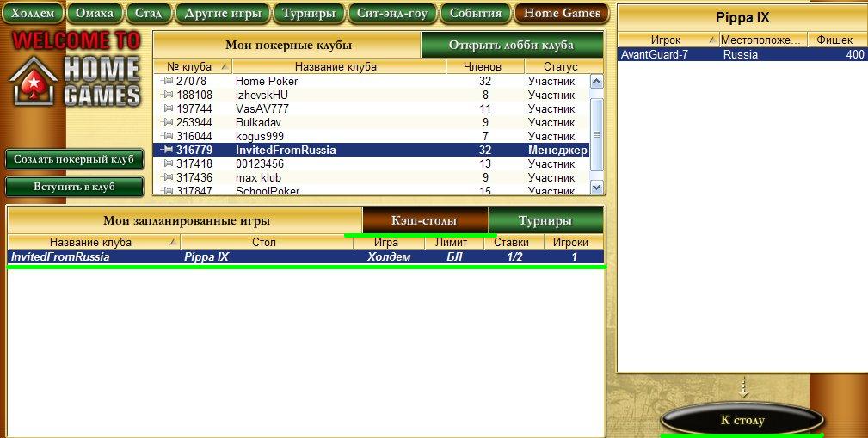
Task: Click the Home Games house logo
Action: [x=34, y=82]
